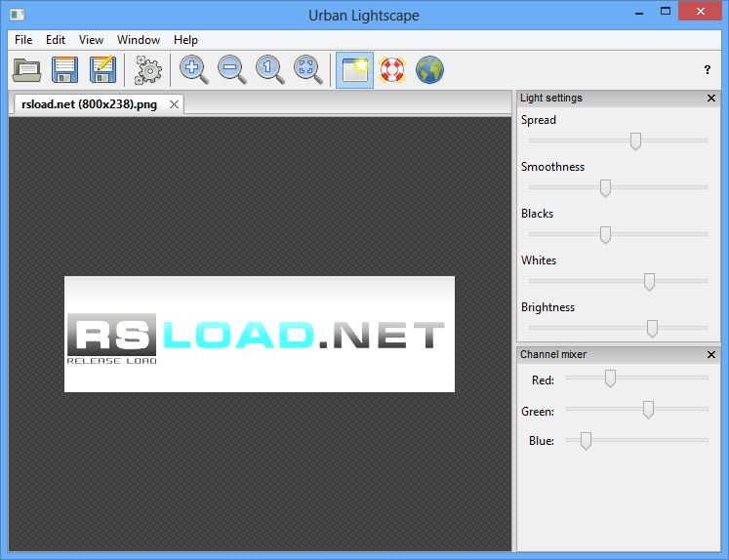Minimize the Urban Lightscape window
Image resolution: width=729 pixels, height=560 pixels.
point(639,12)
